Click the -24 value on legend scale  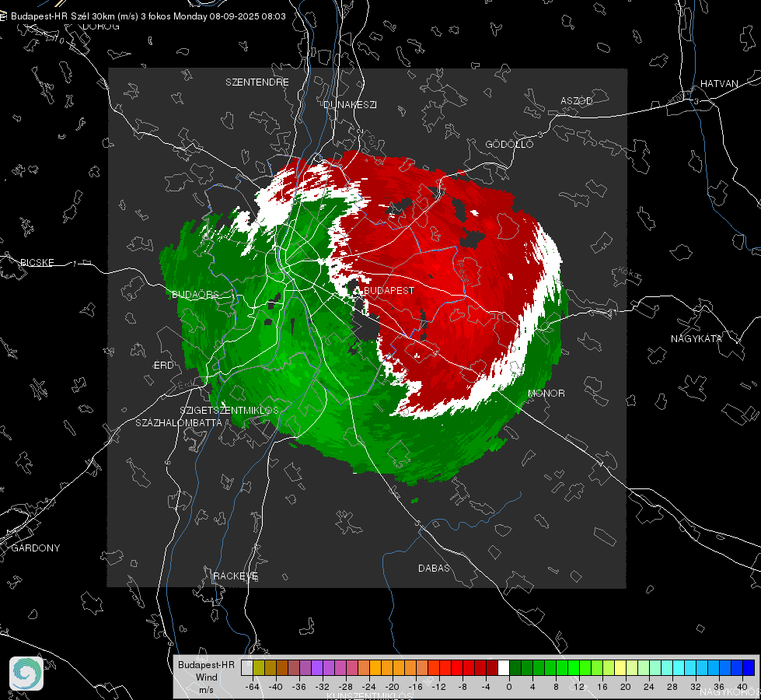369,687
